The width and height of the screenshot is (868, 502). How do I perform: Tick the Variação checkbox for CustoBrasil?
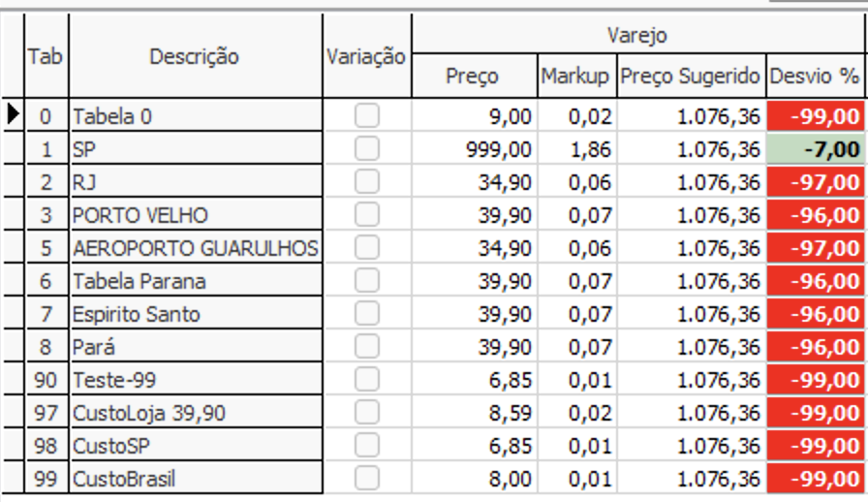coord(366,479)
